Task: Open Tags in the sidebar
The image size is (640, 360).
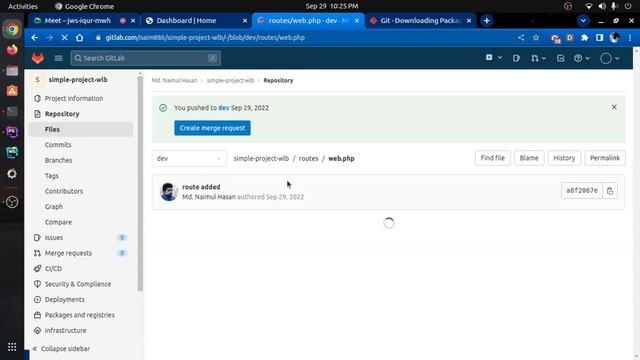Action: 51,176
